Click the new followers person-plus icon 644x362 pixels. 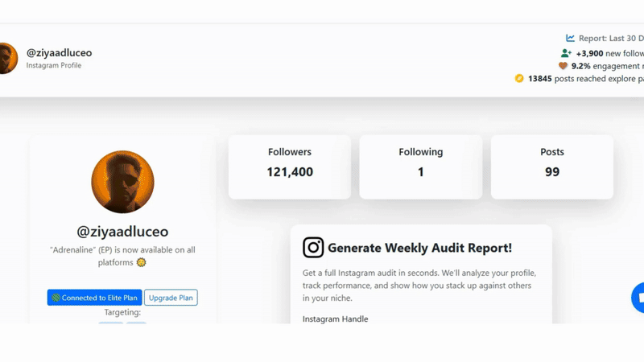click(566, 53)
